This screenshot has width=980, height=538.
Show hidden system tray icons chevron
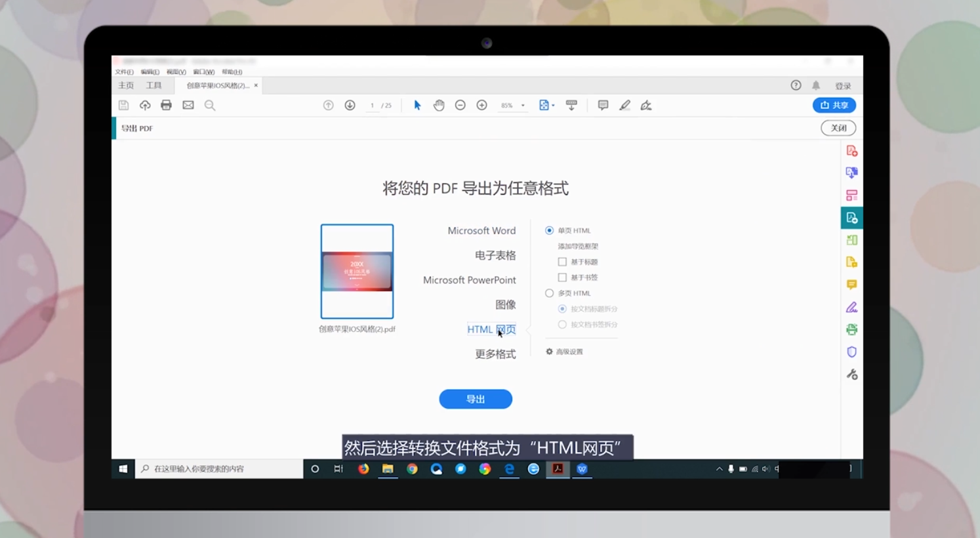coord(719,468)
